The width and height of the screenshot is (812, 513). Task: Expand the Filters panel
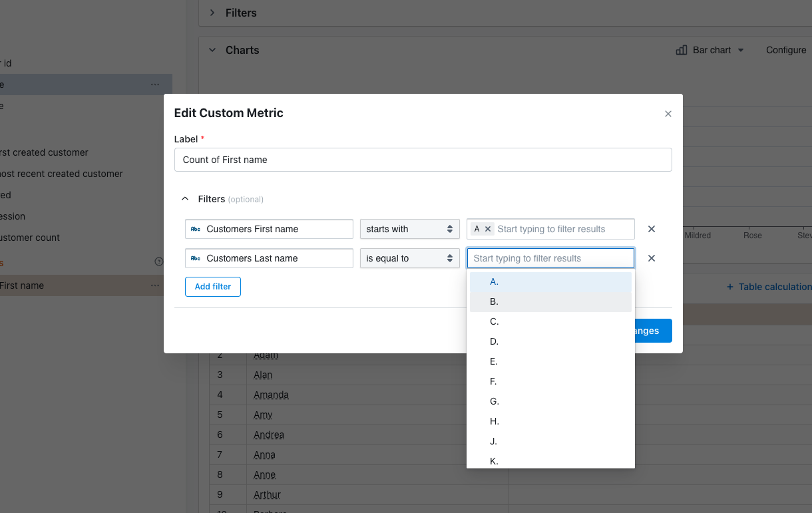click(212, 13)
